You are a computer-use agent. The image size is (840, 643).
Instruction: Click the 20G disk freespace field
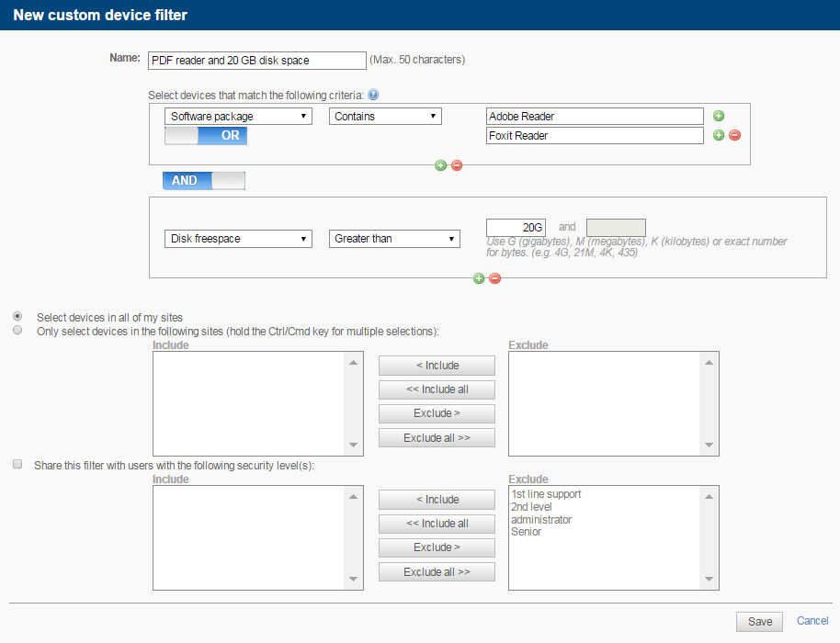pyautogui.click(x=516, y=228)
